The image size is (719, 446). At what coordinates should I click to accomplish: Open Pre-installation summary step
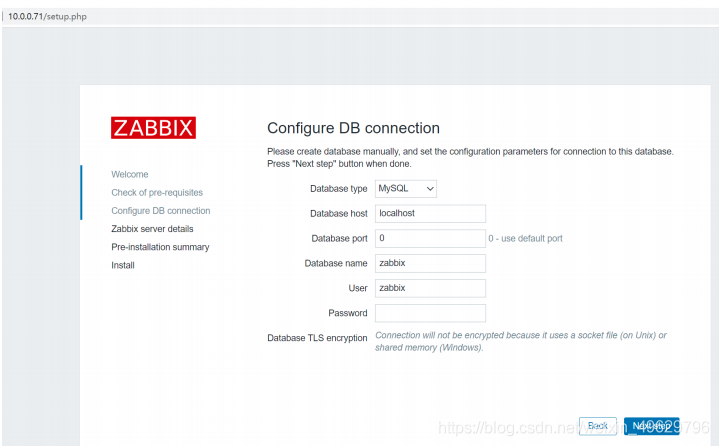(x=160, y=247)
